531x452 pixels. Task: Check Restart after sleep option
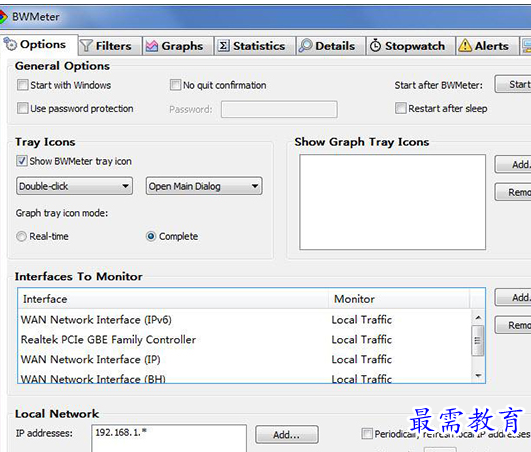point(401,108)
